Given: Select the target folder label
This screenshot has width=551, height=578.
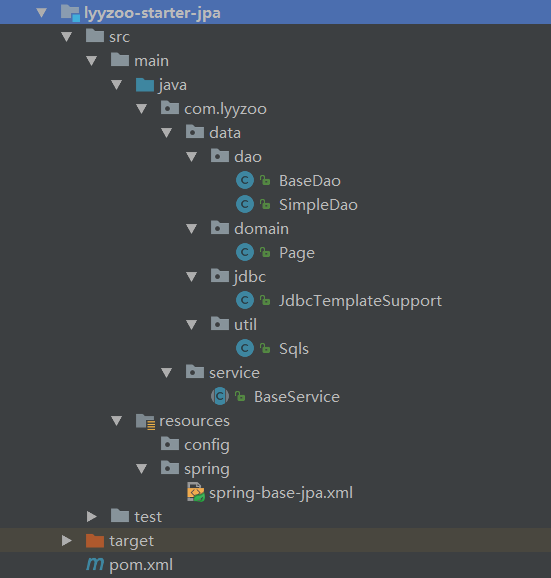Looking at the screenshot, I should point(132,541).
